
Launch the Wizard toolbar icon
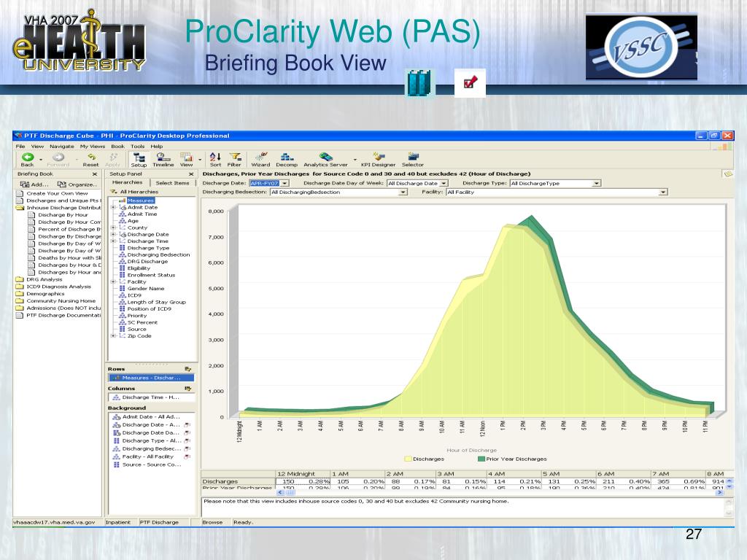coord(260,159)
